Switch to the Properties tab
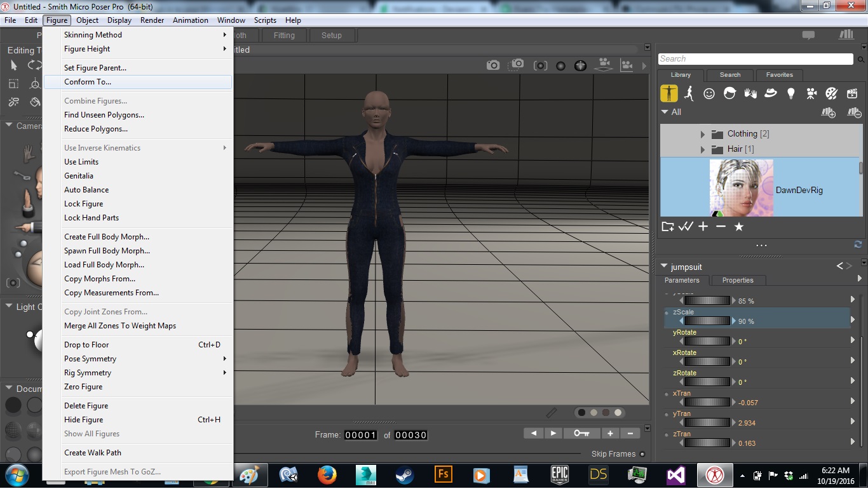Viewport: 868px width, 503px height. 737,280
